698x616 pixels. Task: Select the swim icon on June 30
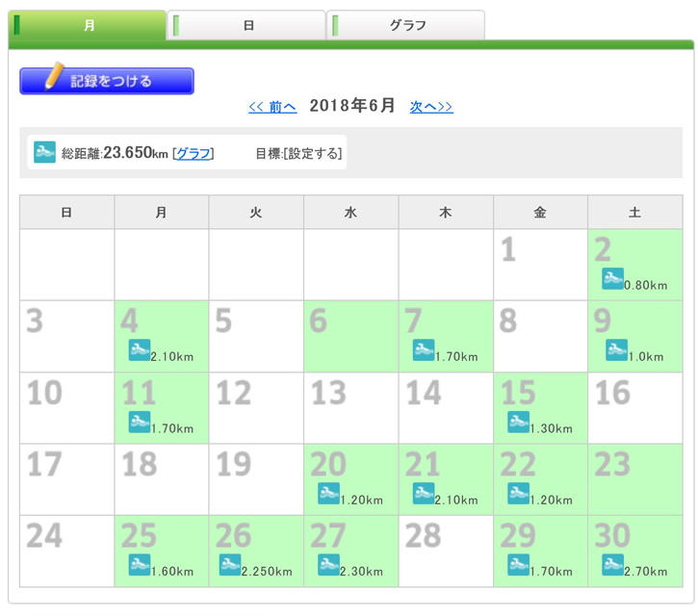click(x=612, y=565)
